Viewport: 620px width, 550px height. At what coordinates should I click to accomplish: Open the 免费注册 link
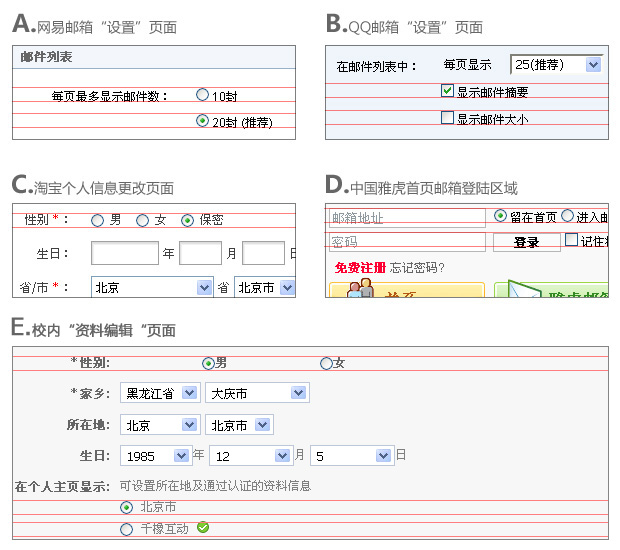click(360, 267)
